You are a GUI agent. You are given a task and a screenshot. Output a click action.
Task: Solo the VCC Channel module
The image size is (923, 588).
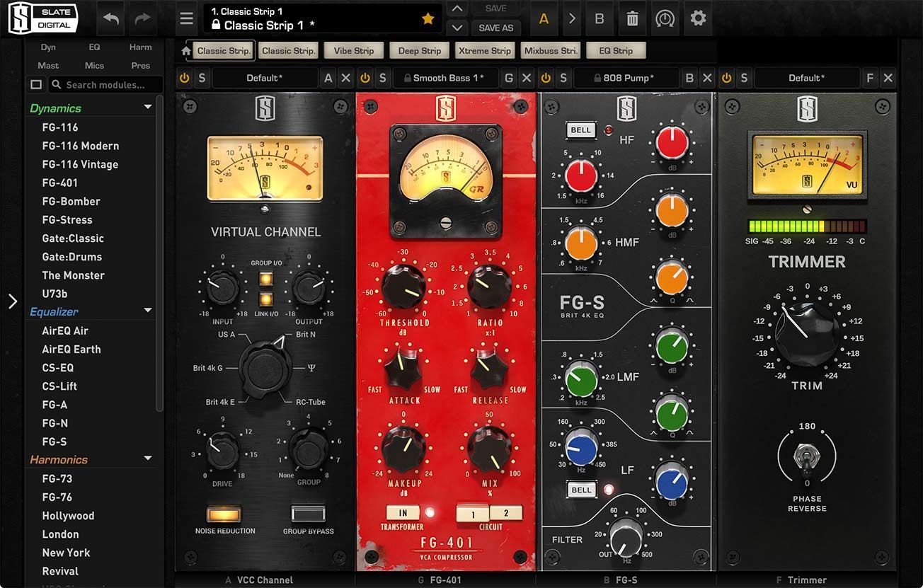[x=202, y=78]
